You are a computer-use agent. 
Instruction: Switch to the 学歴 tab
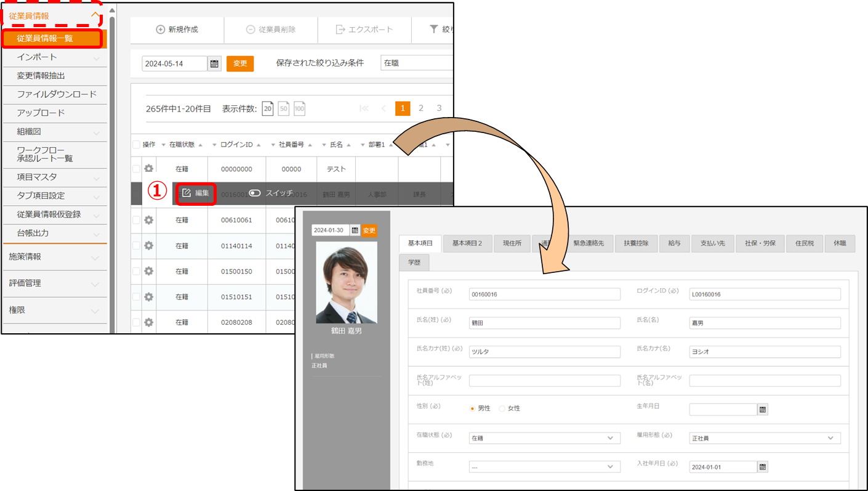414,262
